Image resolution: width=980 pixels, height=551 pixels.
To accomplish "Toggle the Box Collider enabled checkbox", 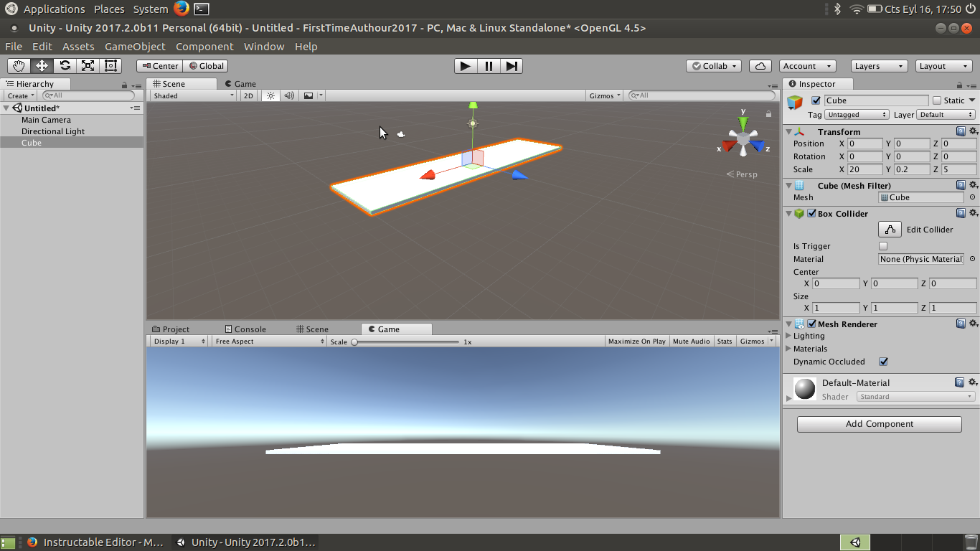I will pyautogui.click(x=811, y=213).
